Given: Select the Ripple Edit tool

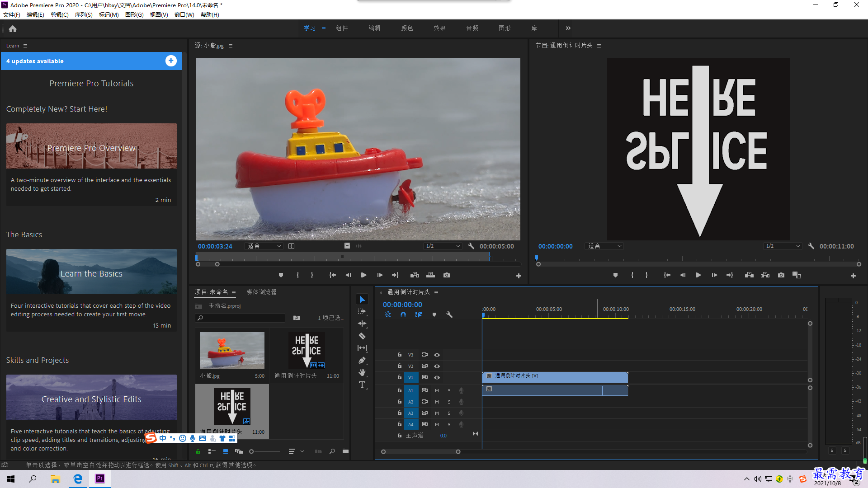Looking at the screenshot, I should pos(362,324).
